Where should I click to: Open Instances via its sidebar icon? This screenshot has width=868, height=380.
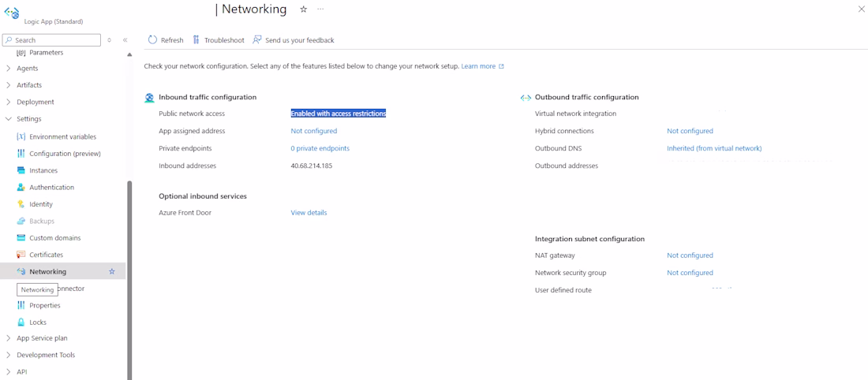(x=21, y=170)
